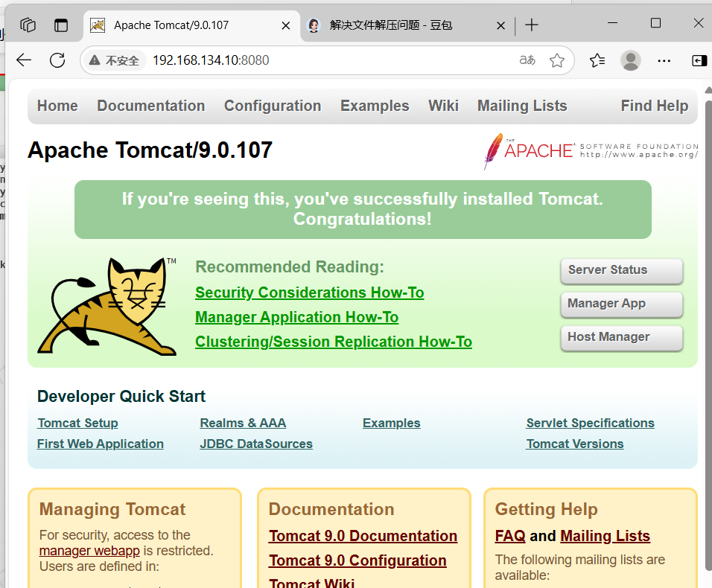This screenshot has height=588, width=712.
Task: Bookmark page with the star icon
Action: (x=557, y=60)
